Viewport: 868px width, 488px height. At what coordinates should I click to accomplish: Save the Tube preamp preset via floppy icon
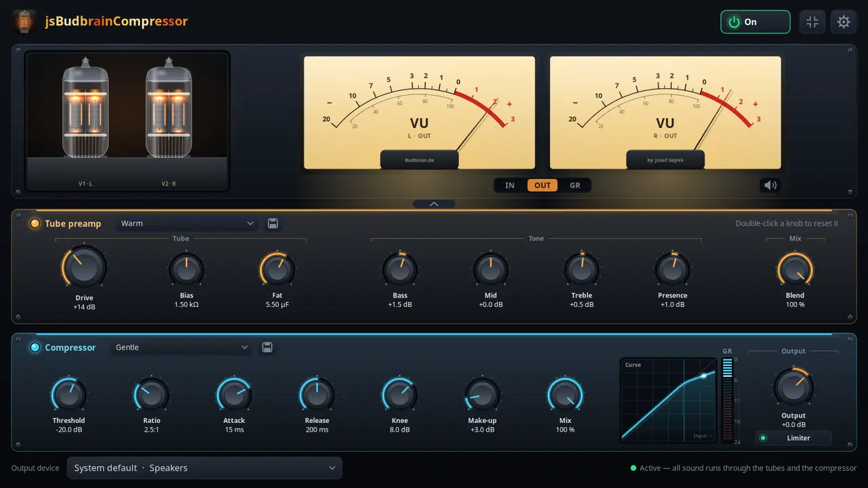[x=273, y=224]
